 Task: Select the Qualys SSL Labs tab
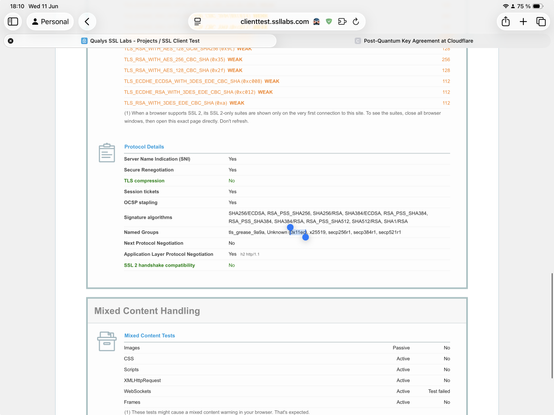[x=140, y=41]
